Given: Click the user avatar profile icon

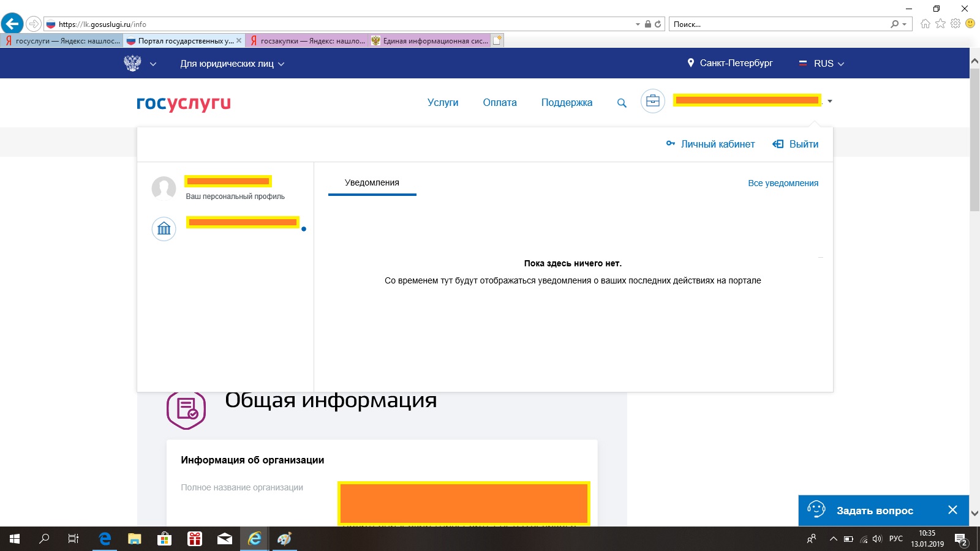Looking at the screenshot, I should [164, 188].
